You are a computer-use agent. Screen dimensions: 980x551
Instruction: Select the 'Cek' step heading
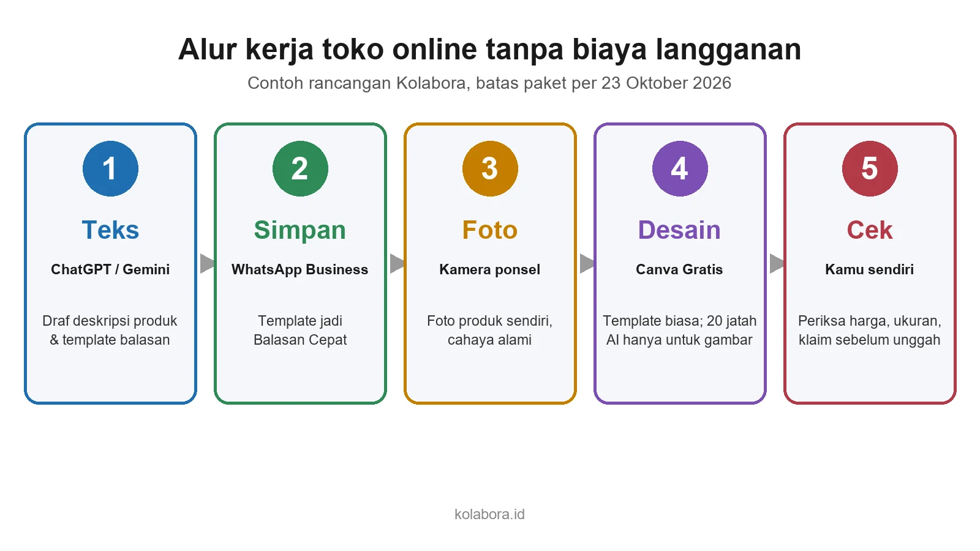(x=870, y=230)
